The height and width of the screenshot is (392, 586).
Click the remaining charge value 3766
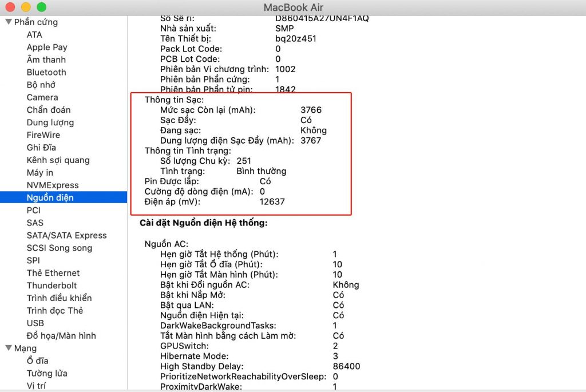(311, 110)
